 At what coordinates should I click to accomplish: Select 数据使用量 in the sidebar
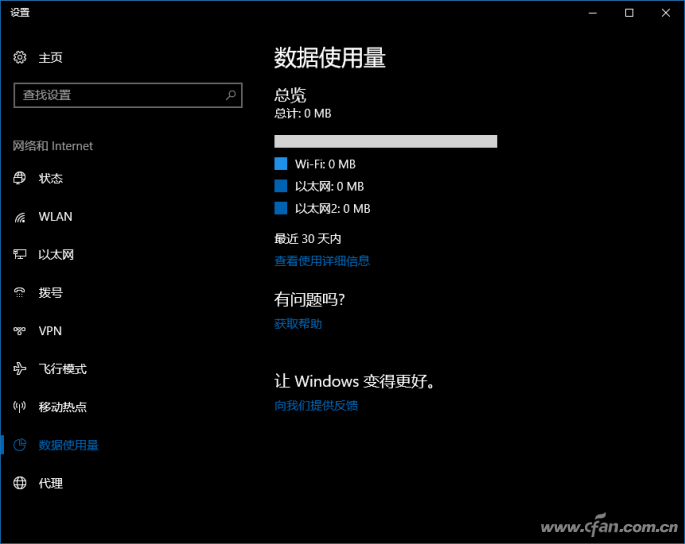pos(69,445)
